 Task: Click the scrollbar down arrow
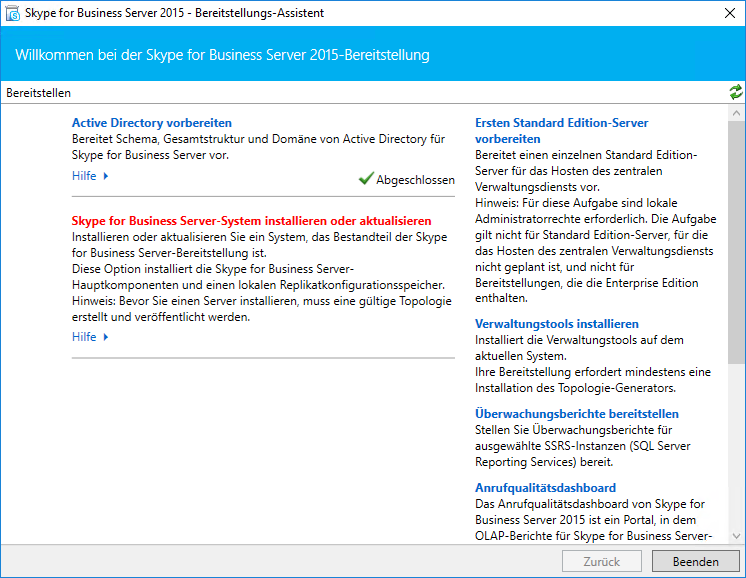tap(736, 536)
